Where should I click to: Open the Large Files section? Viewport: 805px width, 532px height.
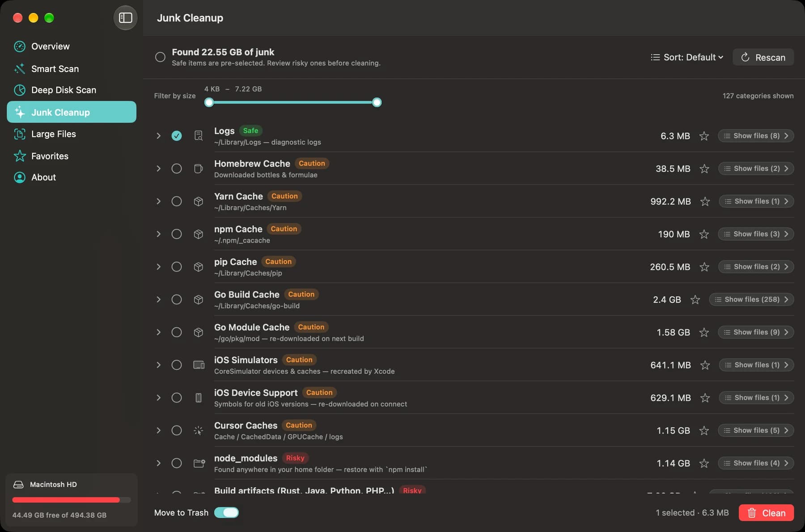(72, 134)
